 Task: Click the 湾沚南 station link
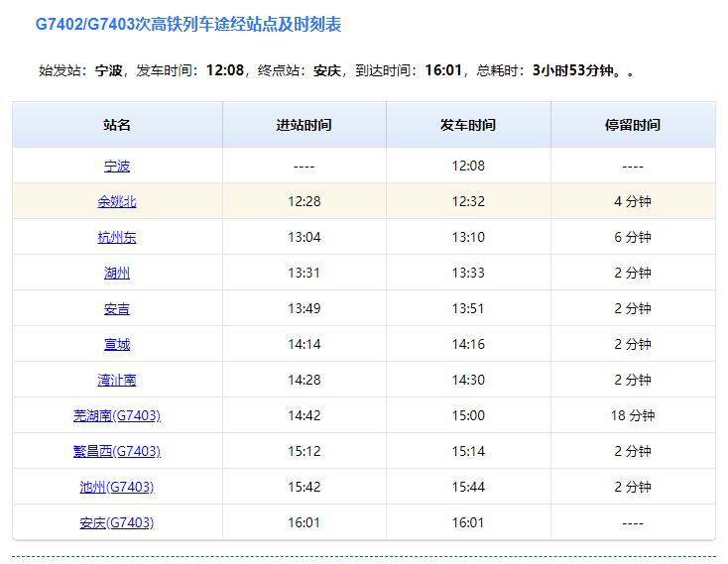pyautogui.click(x=117, y=380)
